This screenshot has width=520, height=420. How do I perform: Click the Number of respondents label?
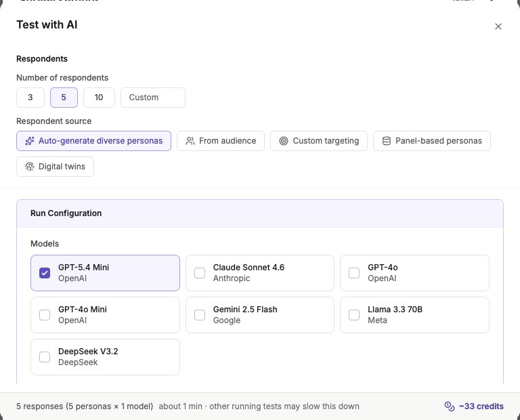coord(62,78)
